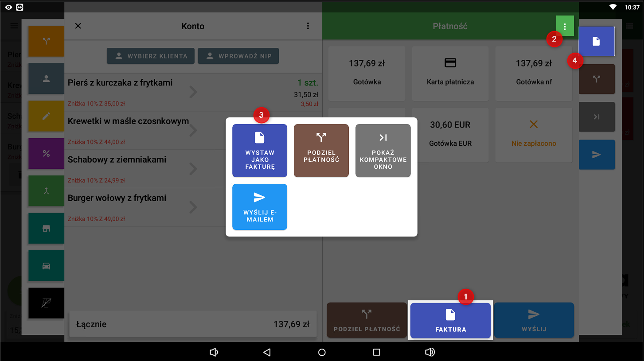Tap the Android back navigation button

[267, 352]
